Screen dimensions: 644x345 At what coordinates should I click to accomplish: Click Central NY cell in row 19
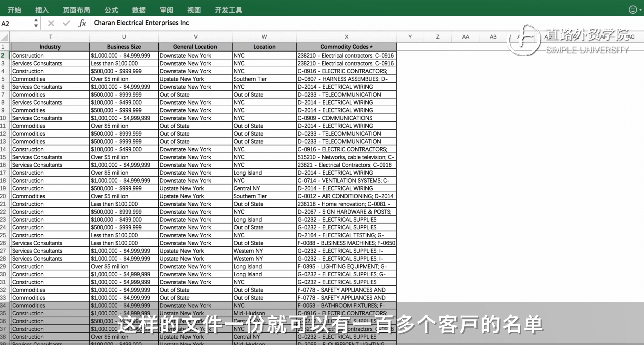pyautogui.click(x=264, y=188)
